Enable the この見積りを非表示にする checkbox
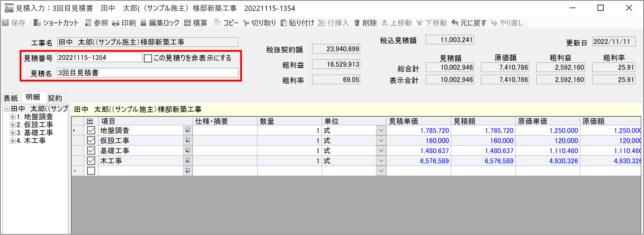The width and height of the screenshot is (644, 235). (148, 58)
